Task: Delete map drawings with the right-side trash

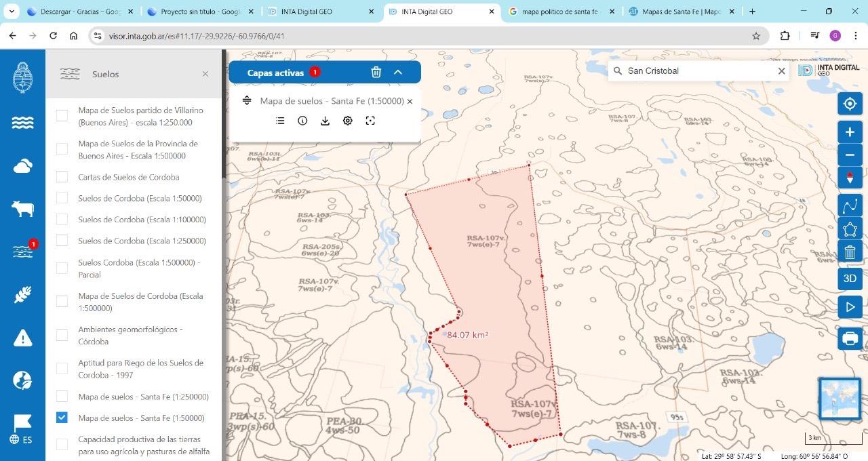Action: click(x=850, y=252)
